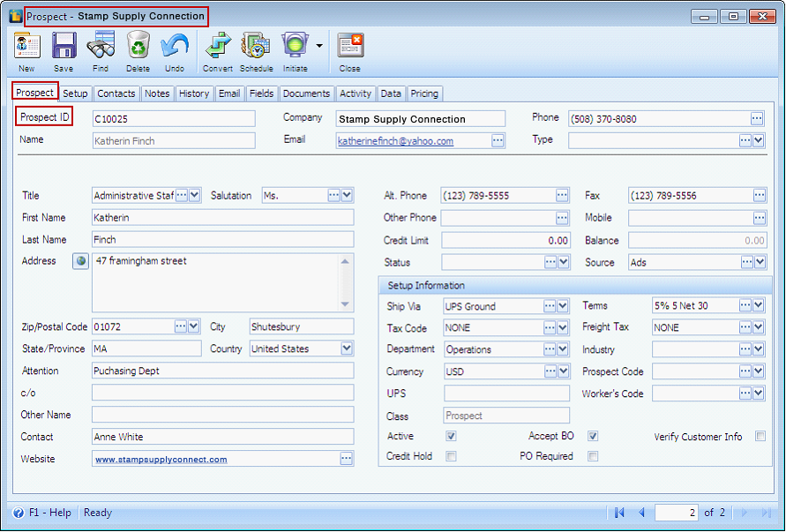Open the Salutation dropdown arrow

347,195
